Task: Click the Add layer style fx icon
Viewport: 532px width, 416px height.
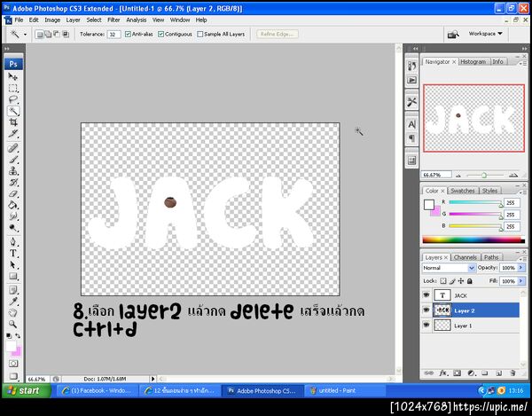Action: (x=442, y=373)
